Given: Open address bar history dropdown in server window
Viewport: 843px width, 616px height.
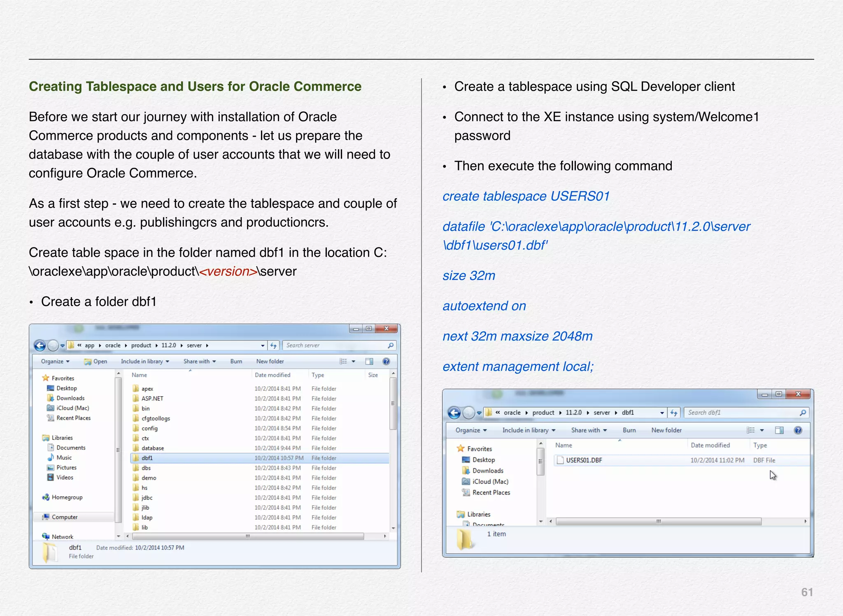Looking at the screenshot, I should click(263, 345).
